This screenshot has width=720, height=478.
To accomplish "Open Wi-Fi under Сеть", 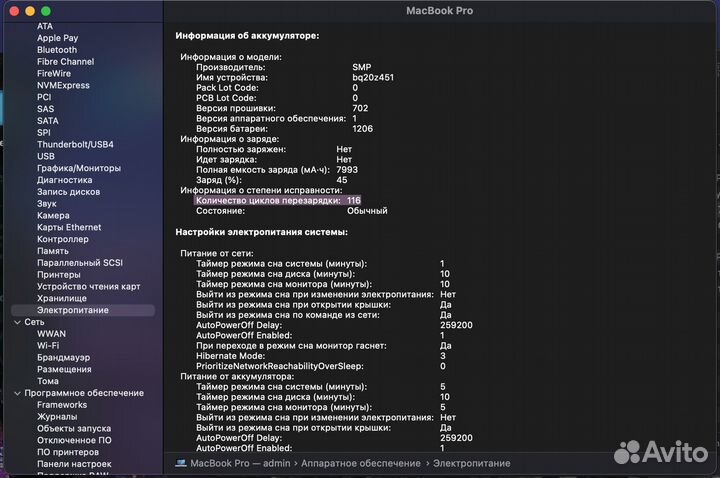I will (48, 346).
